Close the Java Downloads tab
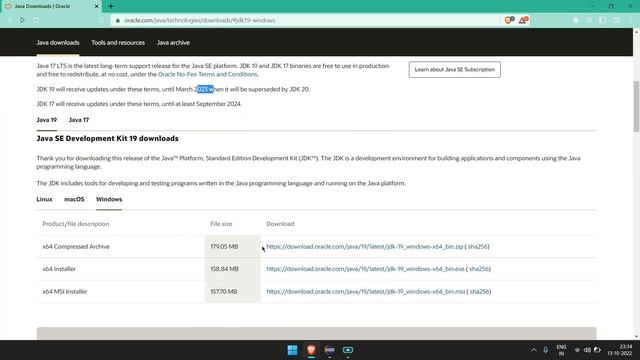This screenshot has width=640, height=360. 96,6
